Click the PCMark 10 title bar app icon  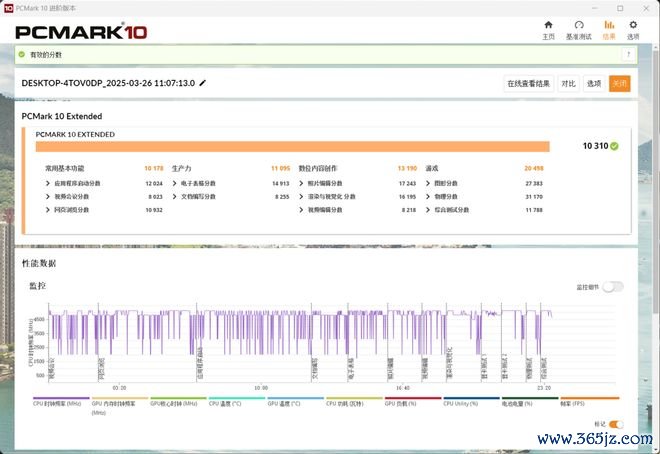(8, 8)
